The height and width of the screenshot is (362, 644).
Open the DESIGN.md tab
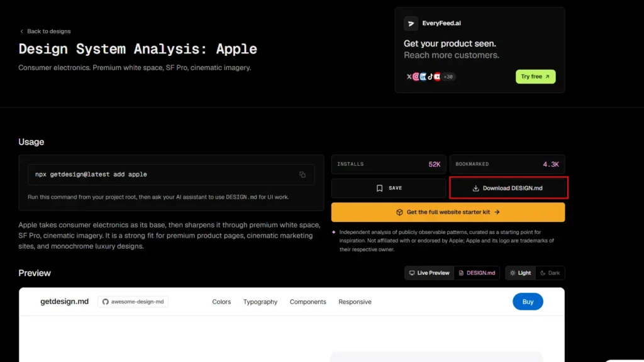tap(477, 273)
